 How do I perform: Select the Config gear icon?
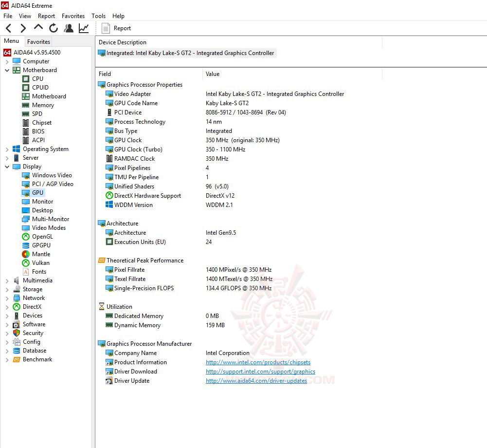[x=17, y=342]
